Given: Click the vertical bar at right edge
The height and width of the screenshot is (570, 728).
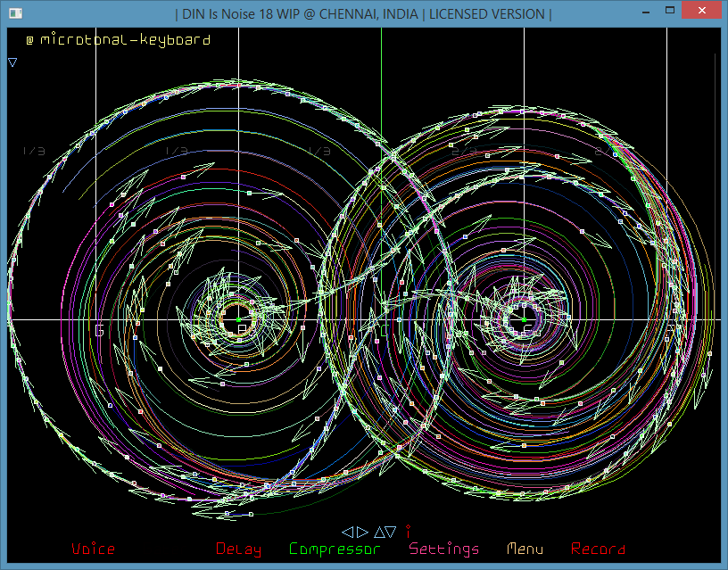Looking at the screenshot, I should tap(716, 178).
